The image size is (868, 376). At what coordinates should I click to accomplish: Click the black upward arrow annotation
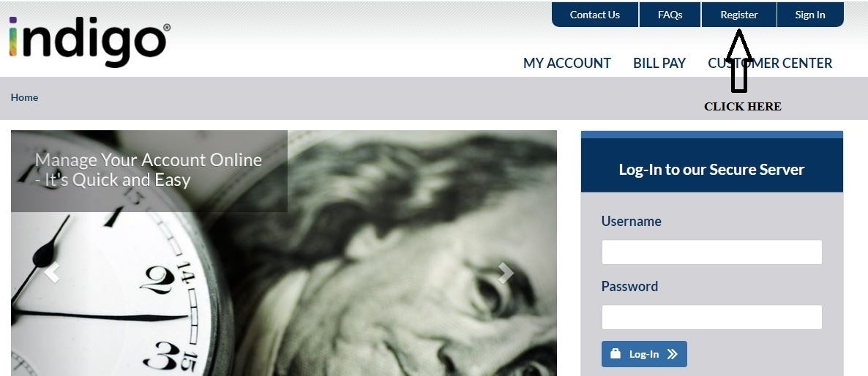point(739,61)
